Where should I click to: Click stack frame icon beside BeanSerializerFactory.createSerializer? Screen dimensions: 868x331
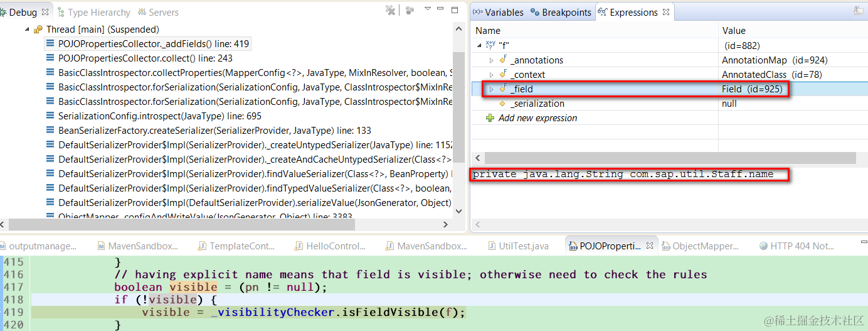[50, 131]
